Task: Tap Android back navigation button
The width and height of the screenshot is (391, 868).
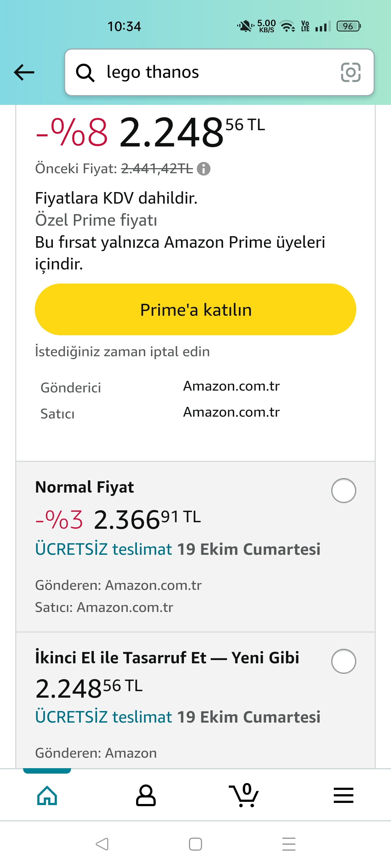Action: click(102, 844)
